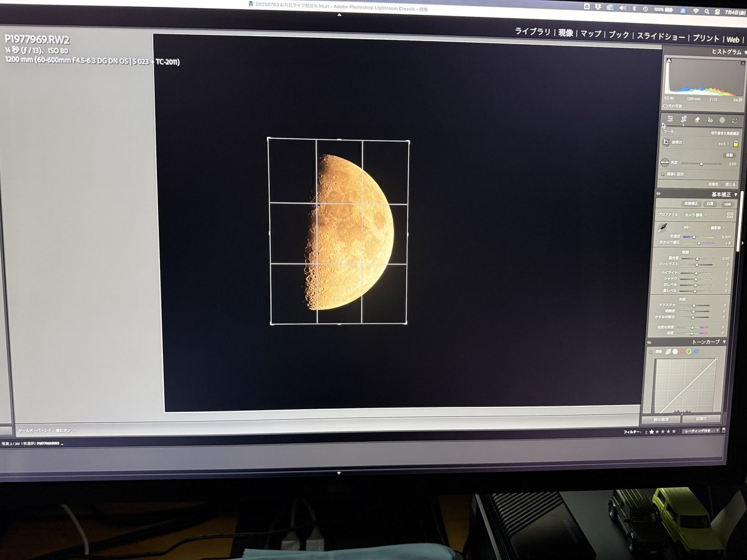Select the Masking tool icon
Viewport: 747px width, 560px height.
pyautogui.click(x=722, y=119)
